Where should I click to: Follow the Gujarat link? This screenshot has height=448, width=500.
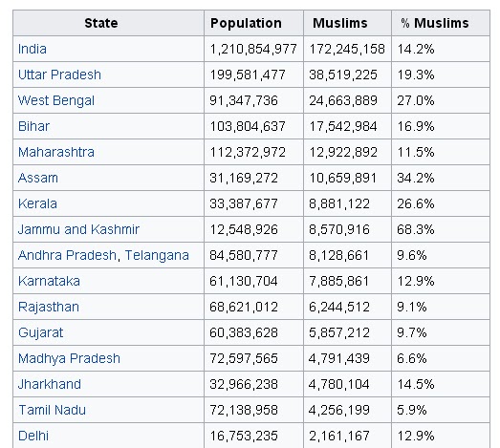[41, 333]
